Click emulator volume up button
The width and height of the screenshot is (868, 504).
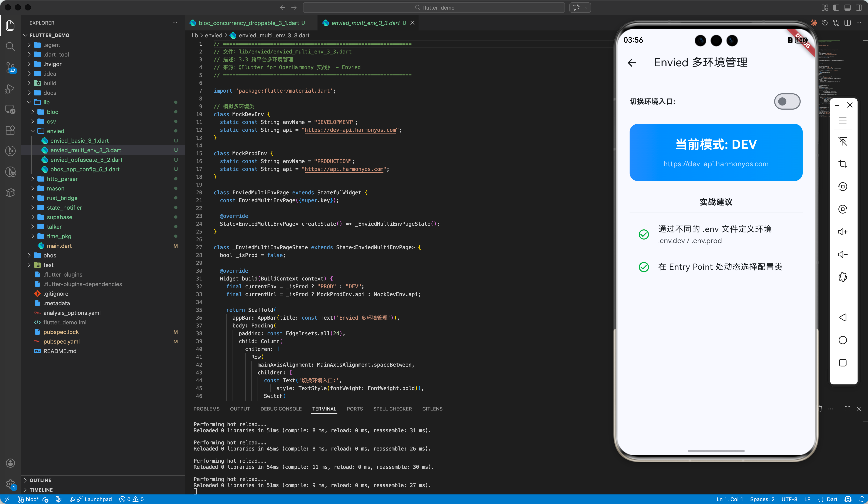point(843,232)
